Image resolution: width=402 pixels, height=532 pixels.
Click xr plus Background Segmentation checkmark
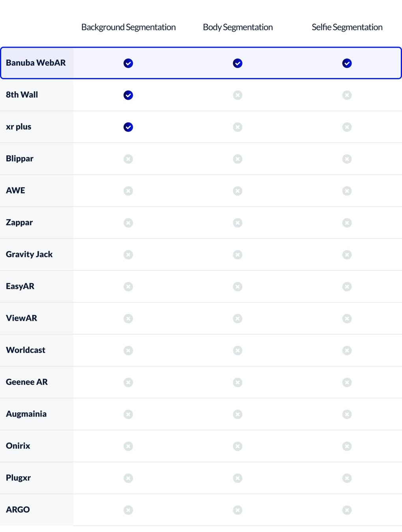click(x=128, y=127)
